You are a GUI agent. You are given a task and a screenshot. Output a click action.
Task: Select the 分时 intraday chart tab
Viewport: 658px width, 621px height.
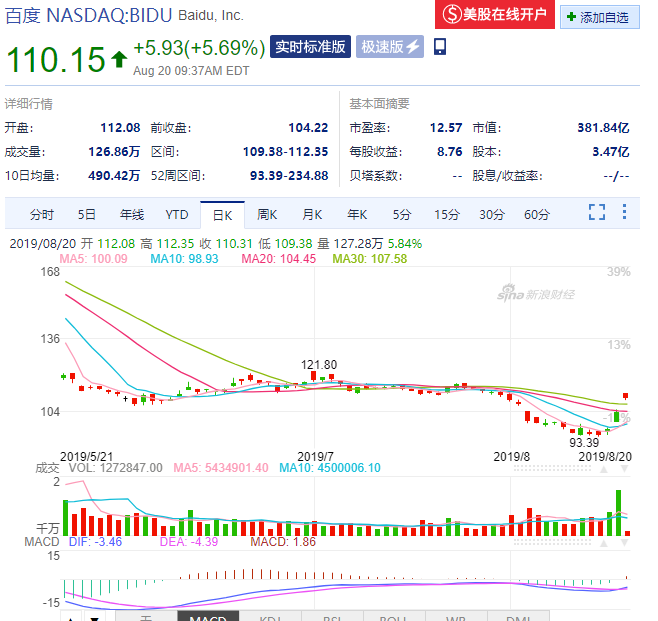pos(42,214)
